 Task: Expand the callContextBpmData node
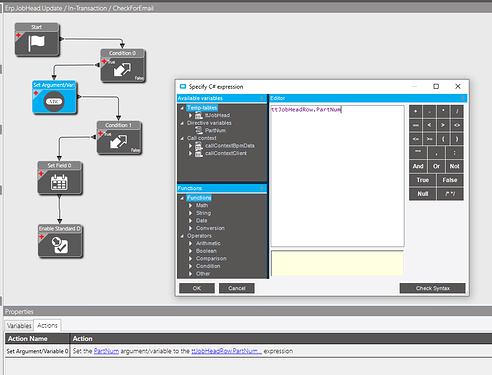190,146
